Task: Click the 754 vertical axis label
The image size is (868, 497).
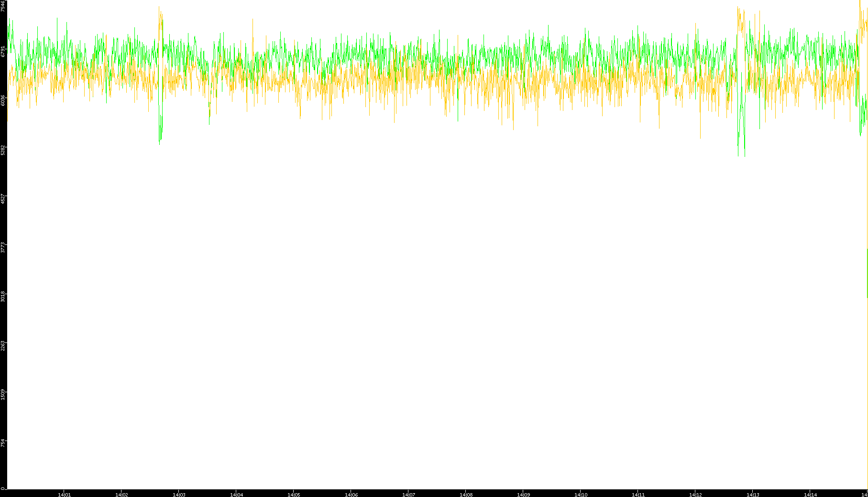Action: (3, 443)
